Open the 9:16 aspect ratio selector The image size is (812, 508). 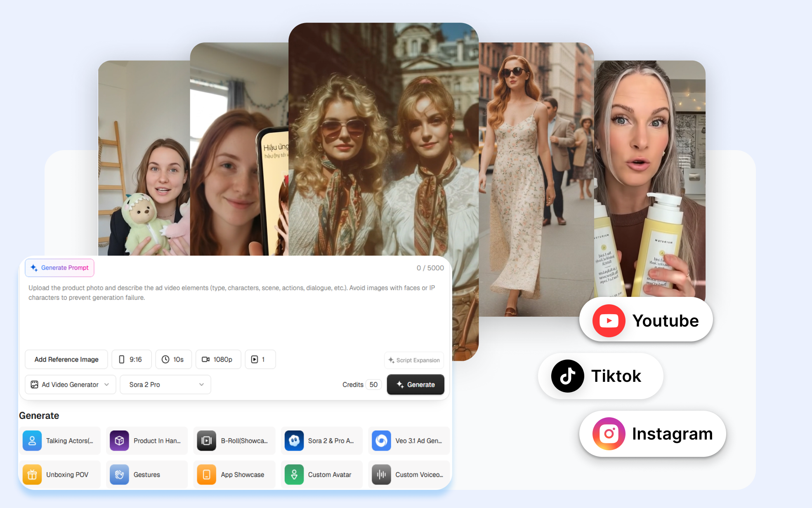[x=132, y=360]
